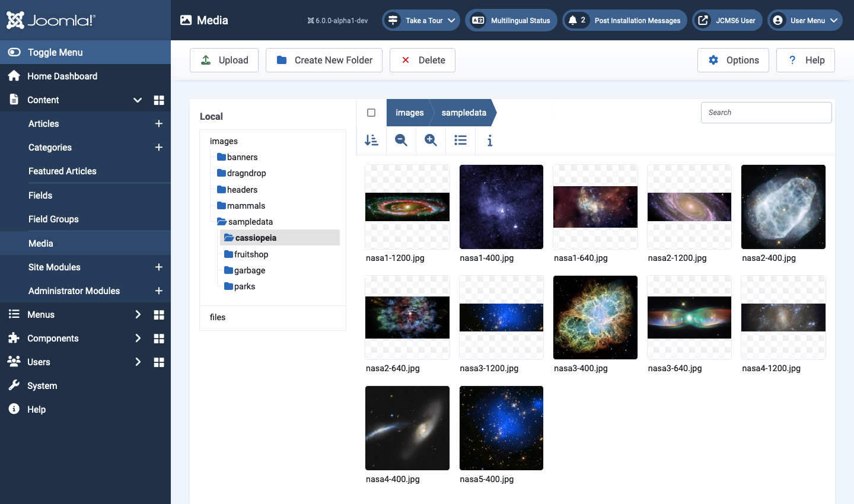Check the select-all media checkbox
The width and height of the screenshot is (854, 504).
click(x=371, y=113)
